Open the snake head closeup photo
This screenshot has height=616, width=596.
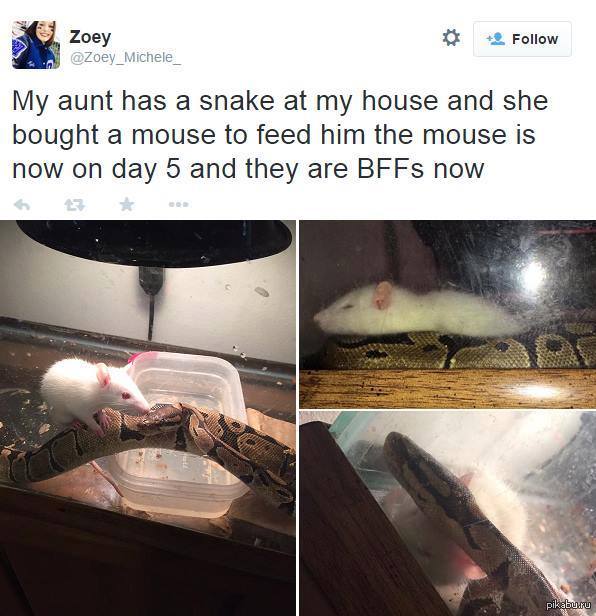[447, 513]
